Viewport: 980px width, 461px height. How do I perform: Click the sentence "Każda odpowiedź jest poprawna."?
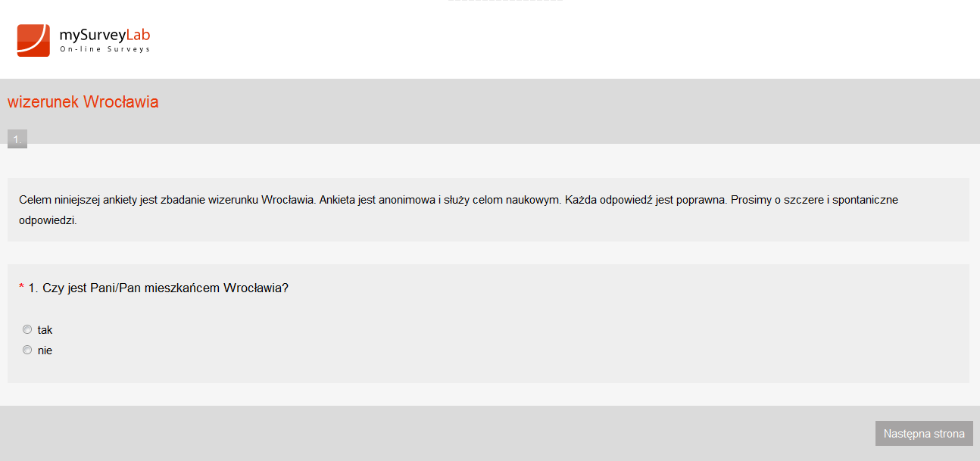646,201
